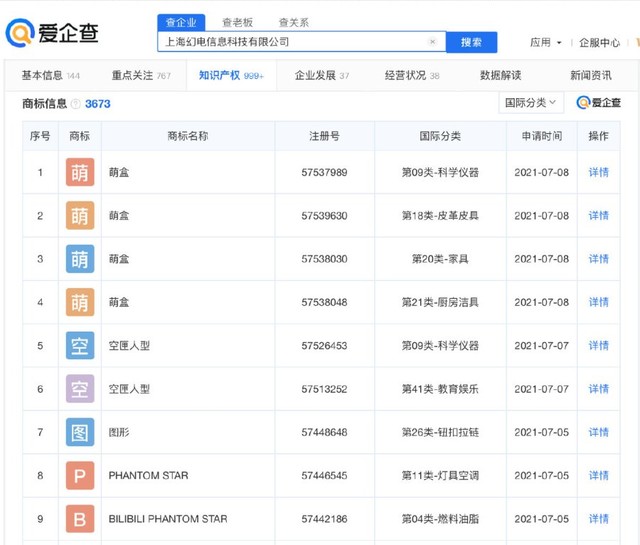Open the 经营状况 tab
Screen dimensions: 640x545
pyautogui.click(x=412, y=76)
